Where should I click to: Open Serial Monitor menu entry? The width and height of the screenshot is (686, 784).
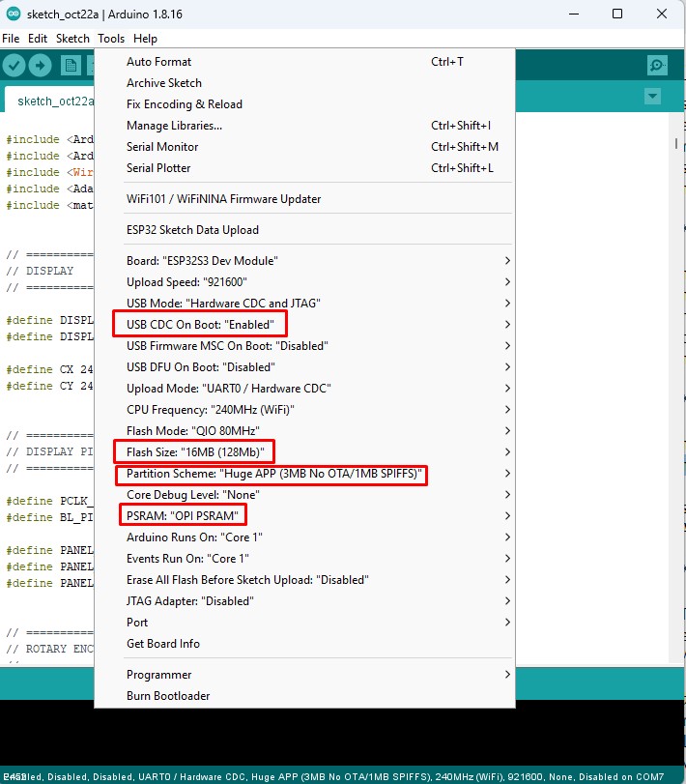click(x=304, y=147)
